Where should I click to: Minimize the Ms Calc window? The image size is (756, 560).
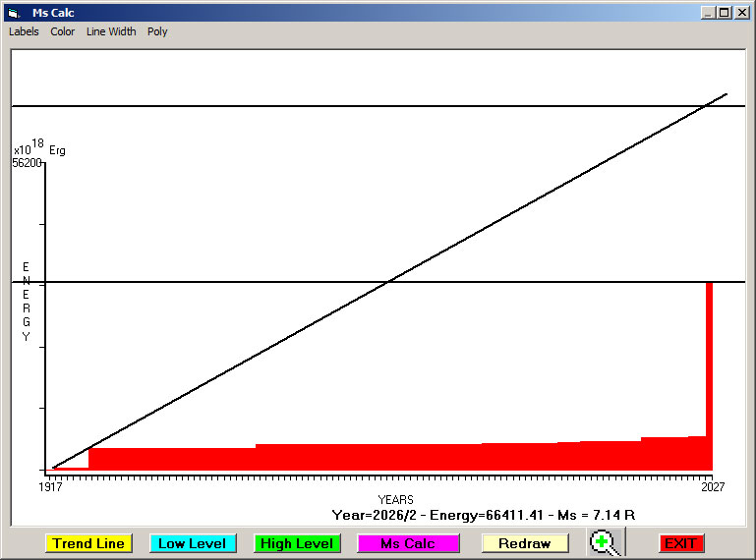click(708, 13)
